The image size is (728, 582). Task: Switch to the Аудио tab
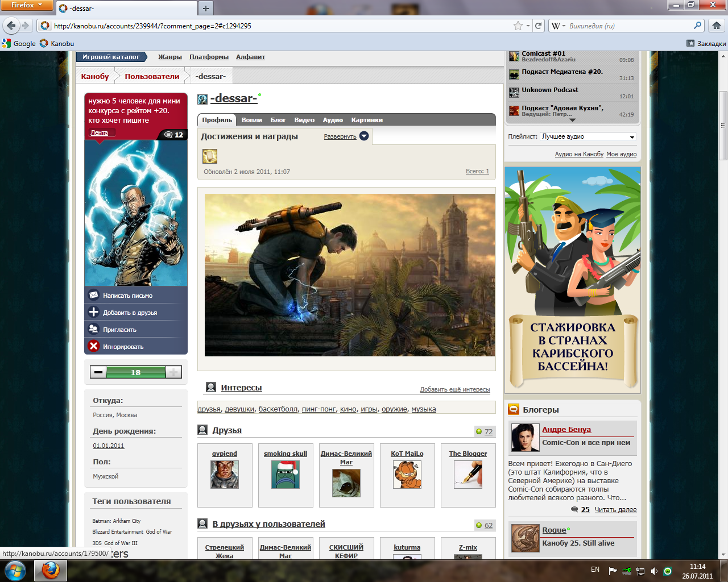(x=333, y=120)
